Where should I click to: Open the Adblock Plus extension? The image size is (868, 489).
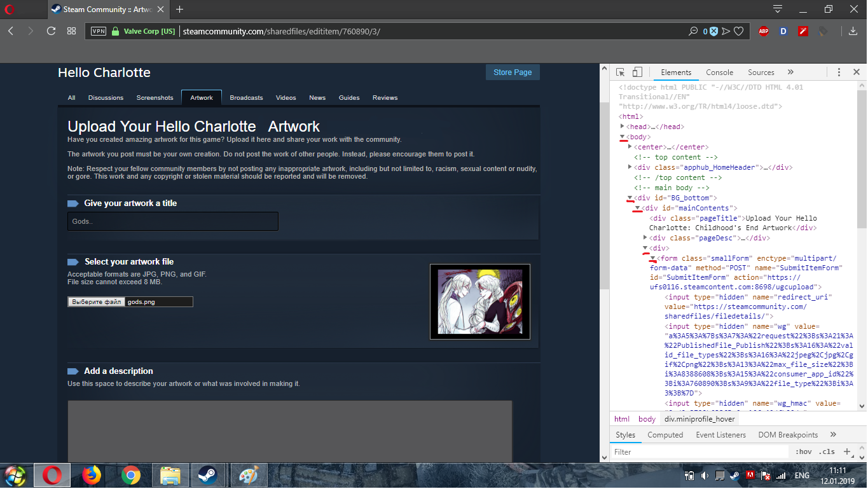pyautogui.click(x=764, y=31)
